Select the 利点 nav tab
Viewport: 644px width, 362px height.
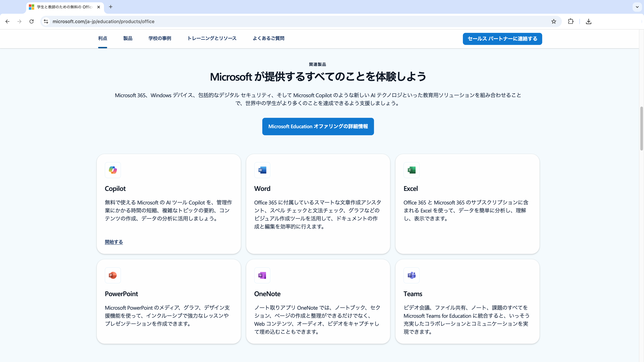(102, 39)
